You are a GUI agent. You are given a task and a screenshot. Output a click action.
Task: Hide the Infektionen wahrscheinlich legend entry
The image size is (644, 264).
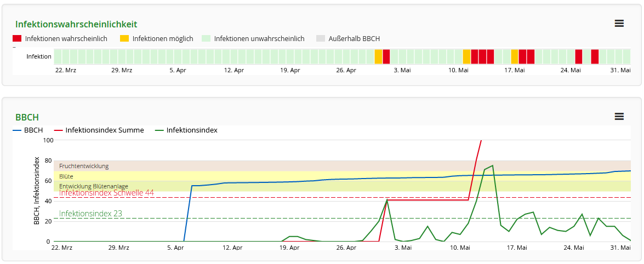coord(66,39)
